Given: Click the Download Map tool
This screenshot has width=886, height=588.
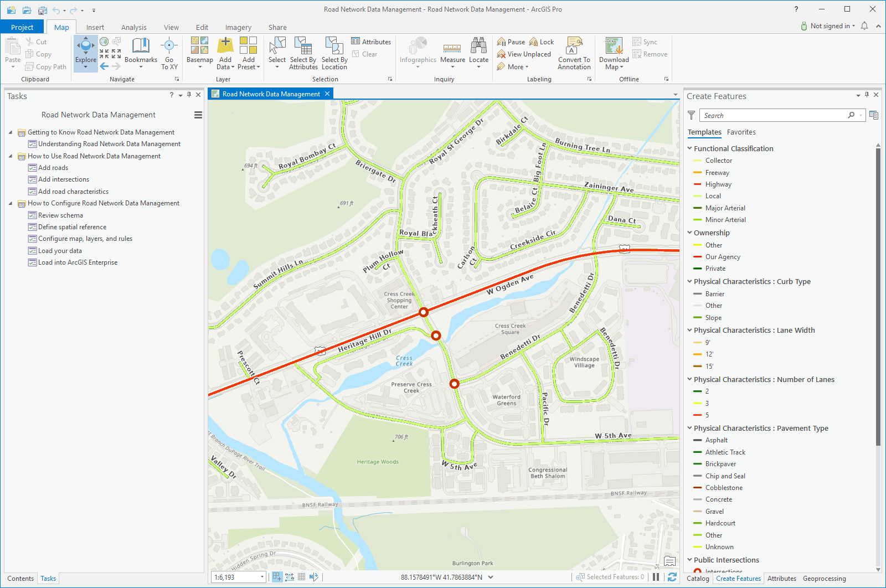Looking at the screenshot, I should 613,53.
